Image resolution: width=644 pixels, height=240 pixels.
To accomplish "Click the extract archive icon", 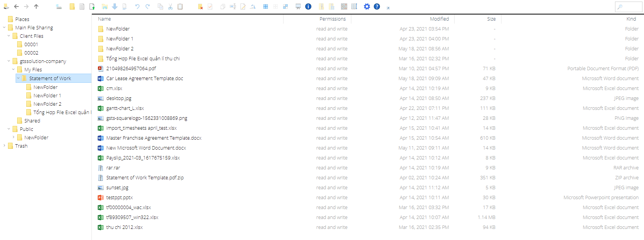I will tap(321, 6).
